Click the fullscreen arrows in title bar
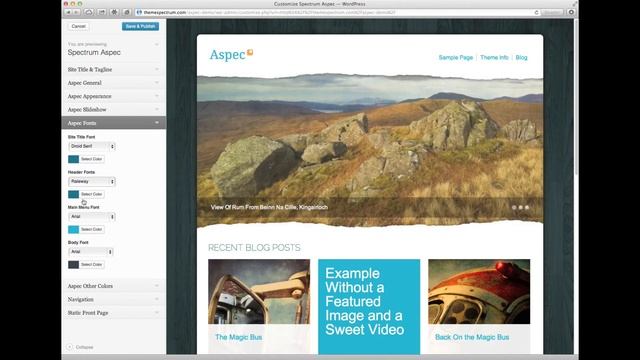The width and height of the screenshot is (640, 360). (575, 4)
